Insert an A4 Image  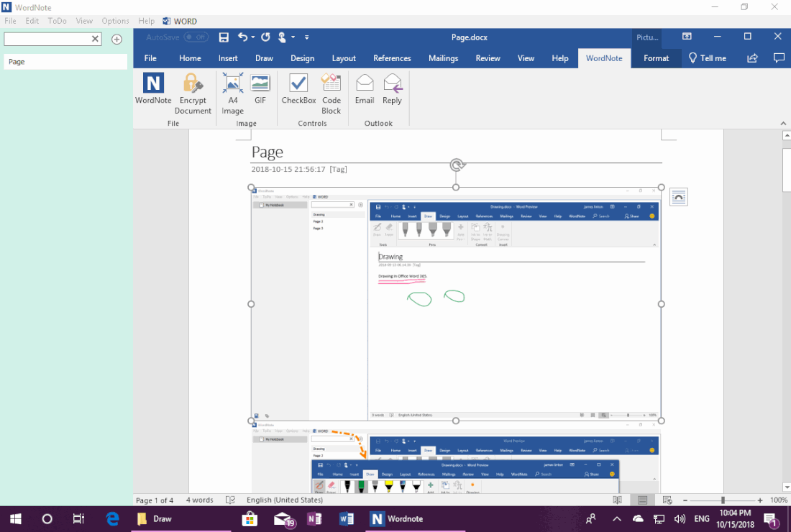(232, 93)
